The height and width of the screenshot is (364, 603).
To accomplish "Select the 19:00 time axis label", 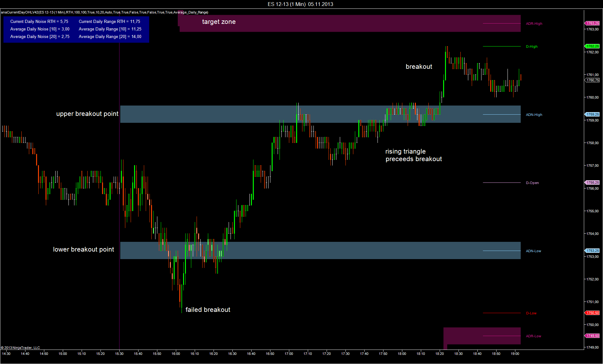I will tap(515, 354).
